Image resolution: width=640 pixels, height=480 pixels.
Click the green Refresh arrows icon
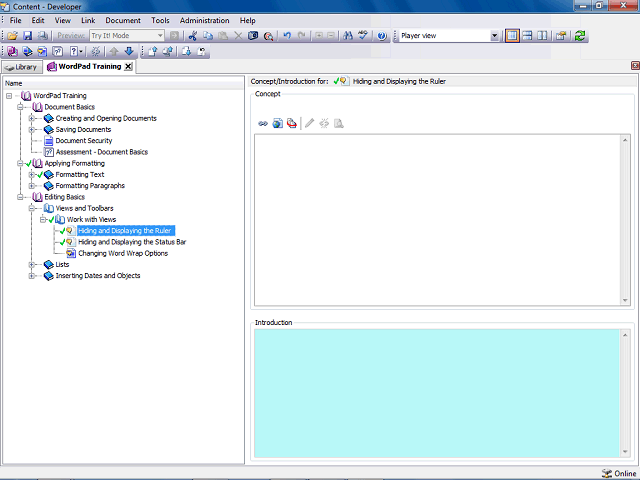580,36
